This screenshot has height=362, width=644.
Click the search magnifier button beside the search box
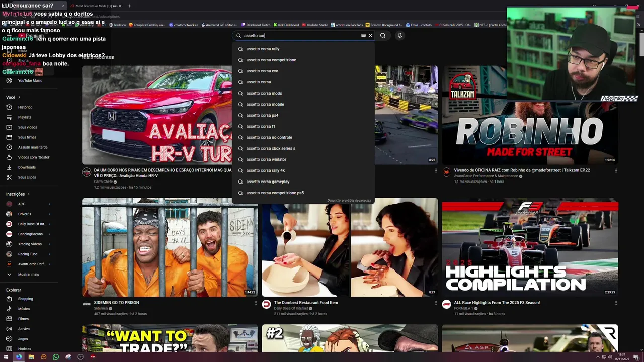coord(383,36)
